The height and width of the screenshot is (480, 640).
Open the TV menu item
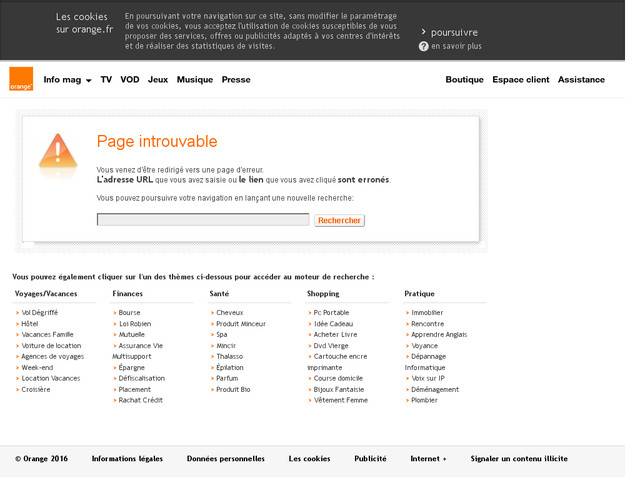pyautogui.click(x=106, y=80)
